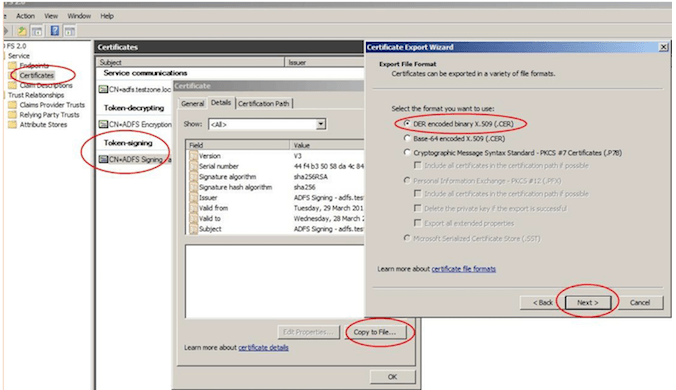
Task: Click the console pane toolbar icon after help
Action: click(x=70, y=31)
